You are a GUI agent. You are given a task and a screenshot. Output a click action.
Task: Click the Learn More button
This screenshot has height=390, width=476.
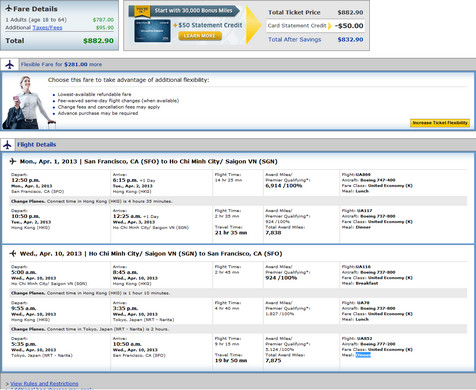pyautogui.click(x=200, y=36)
